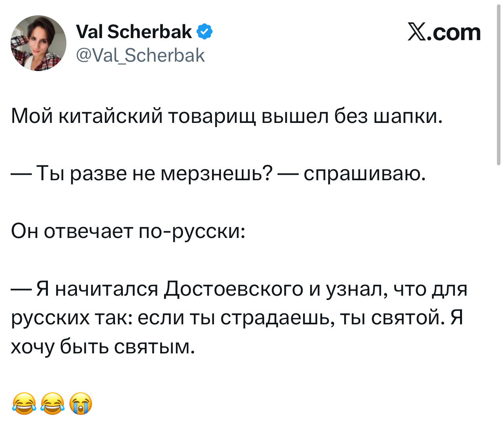Click the line starting "— Ты разве не мерзнешь?"
The width and height of the screenshot is (504, 439).
pos(218,173)
